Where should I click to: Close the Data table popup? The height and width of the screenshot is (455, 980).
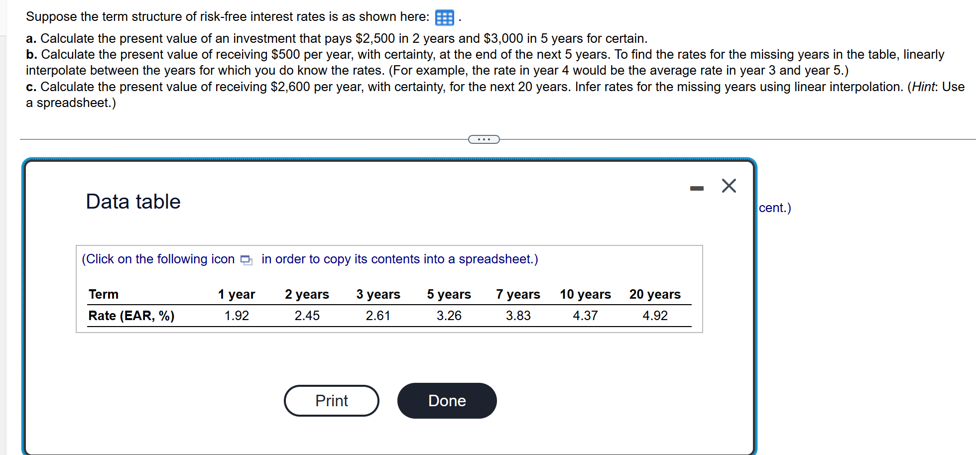pyautogui.click(x=729, y=185)
